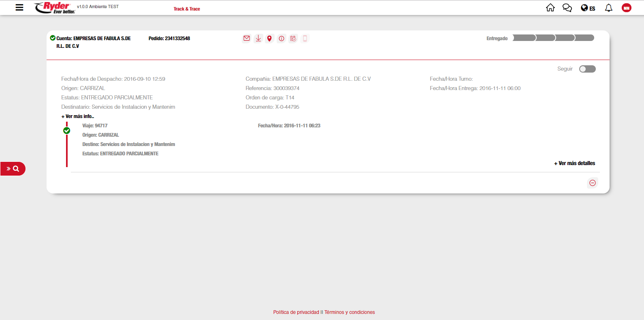
Task: Open the calendar check schedule icon
Action: [293, 39]
